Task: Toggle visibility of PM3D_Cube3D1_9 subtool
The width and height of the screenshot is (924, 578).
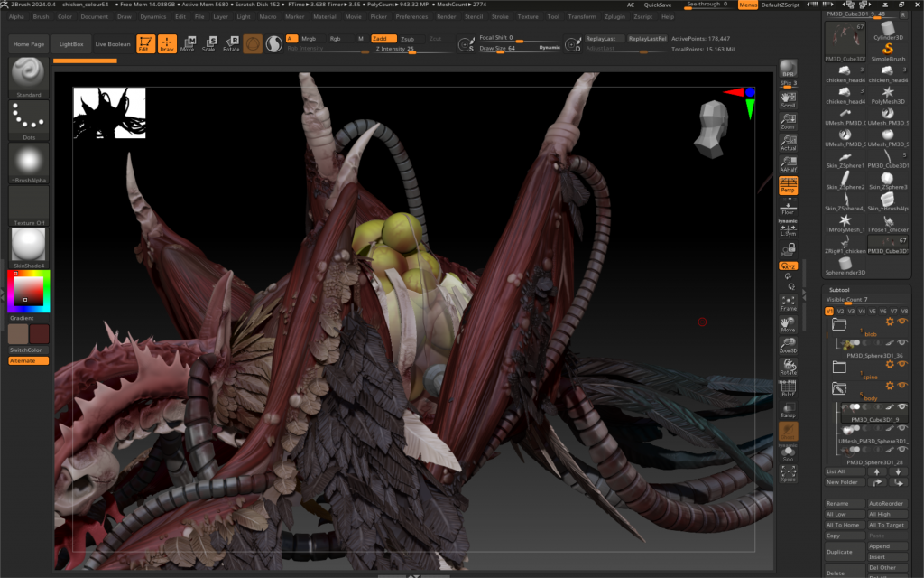Action: tap(902, 407)
